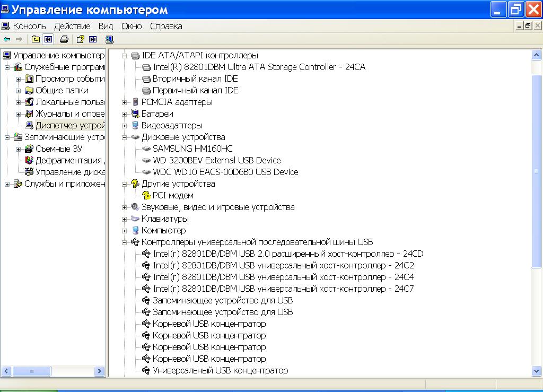Image resolution: width=543 pixels, height=392 pixels.
Task: Open the Справка menu
Action: tap(166, 26)
